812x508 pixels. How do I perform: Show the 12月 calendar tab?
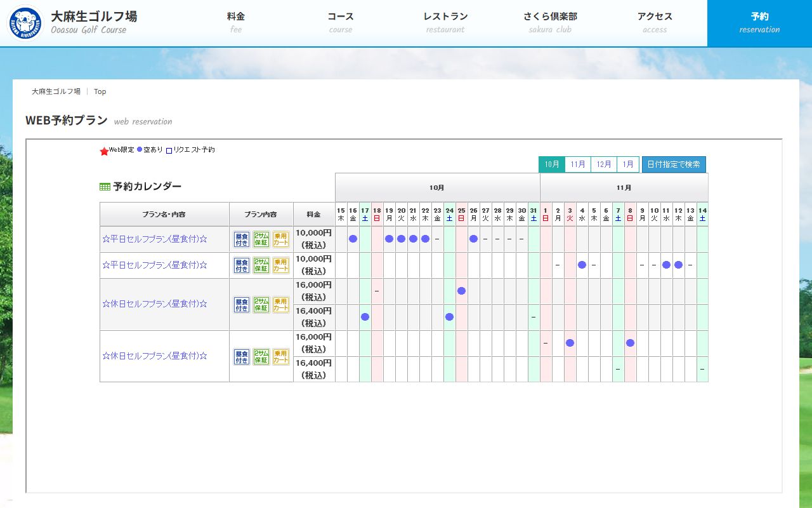click(x=604, y=164)
